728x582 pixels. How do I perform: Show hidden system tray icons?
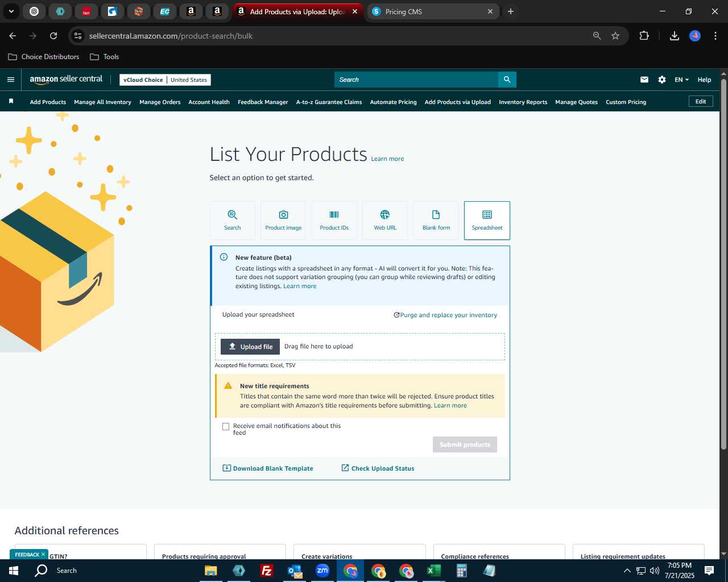pyautogui.click(x=627, y=571)
